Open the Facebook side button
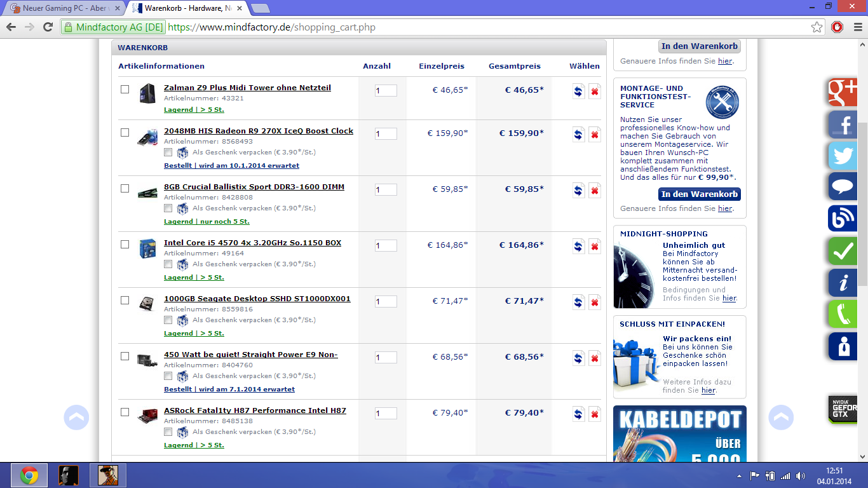Image resolution: width=868 pixels, height=488 pixels. click(x=843, y=124)
